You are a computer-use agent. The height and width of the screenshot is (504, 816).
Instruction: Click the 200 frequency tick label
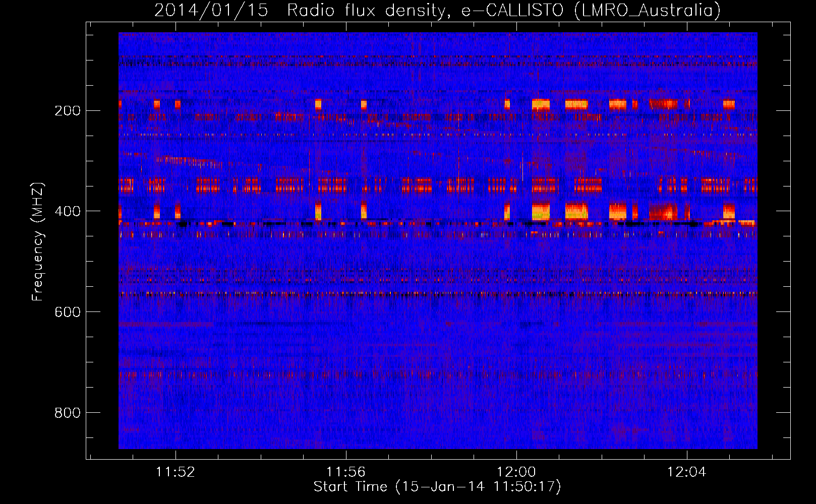click(68, 110)
